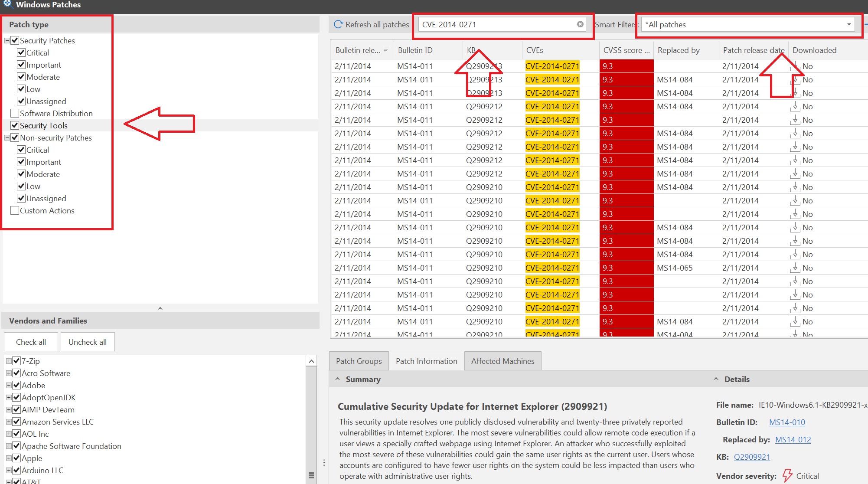Uncheck the Security Tools checkbox

(x=14, y=125)
